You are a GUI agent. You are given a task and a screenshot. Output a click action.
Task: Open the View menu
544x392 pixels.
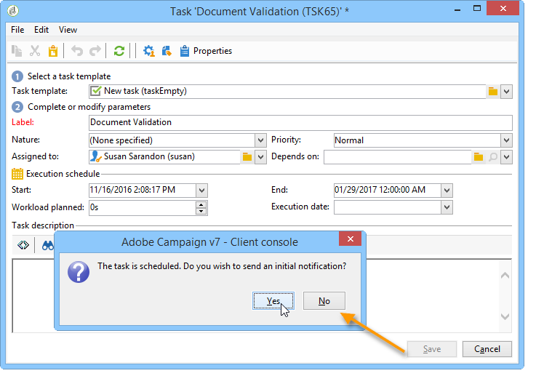tap(68, 30)
